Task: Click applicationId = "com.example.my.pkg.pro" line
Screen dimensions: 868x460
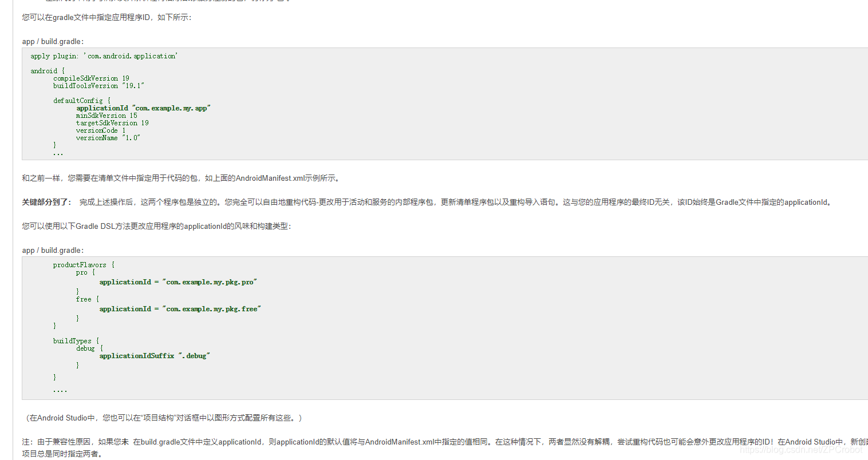Action: (178, 282)
